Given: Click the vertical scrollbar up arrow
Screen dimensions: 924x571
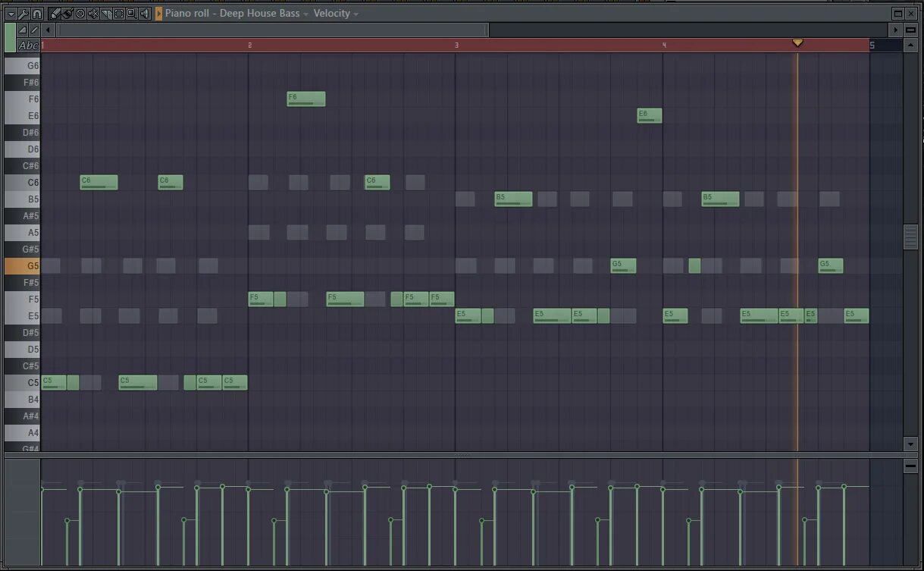Looking at the screenshot, I should [x=910, y=45].
